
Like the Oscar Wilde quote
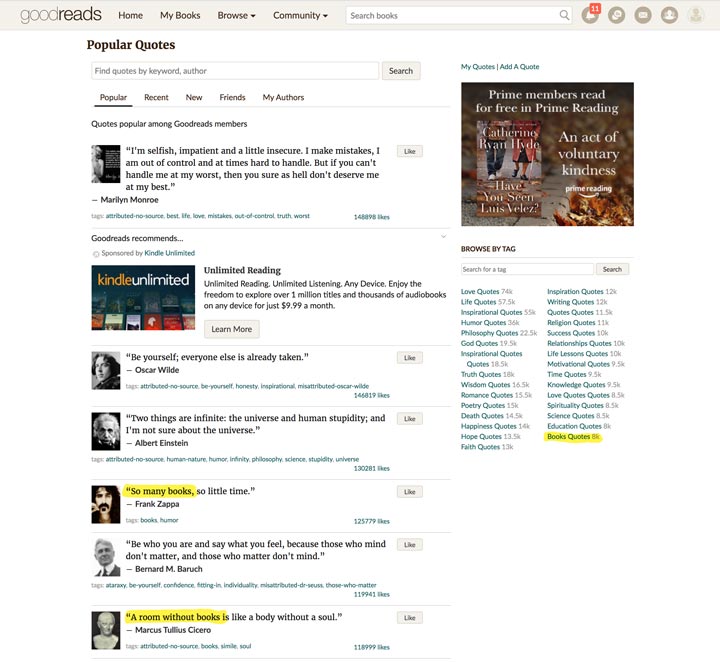[x=410, y=358]
